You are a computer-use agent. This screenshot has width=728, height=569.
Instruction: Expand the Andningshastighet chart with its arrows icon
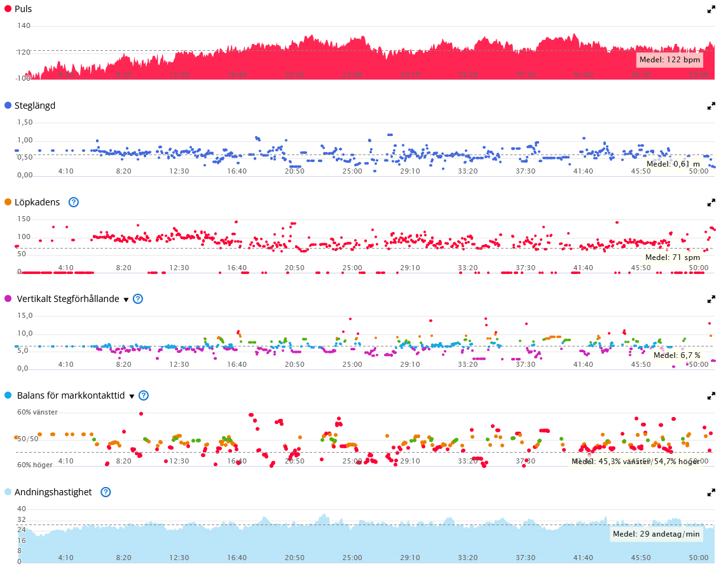pyautogui.click(x=711, y=493)
